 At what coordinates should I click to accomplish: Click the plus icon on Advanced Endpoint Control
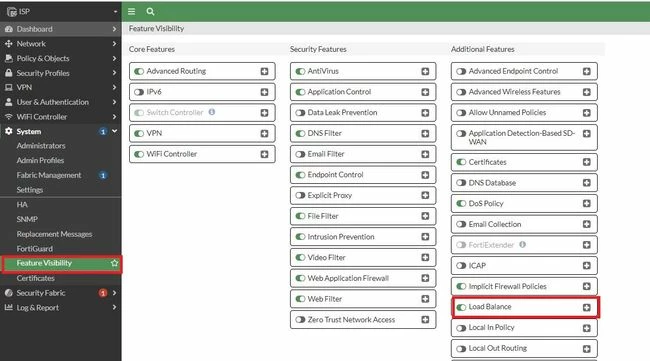tap(586, 71)
